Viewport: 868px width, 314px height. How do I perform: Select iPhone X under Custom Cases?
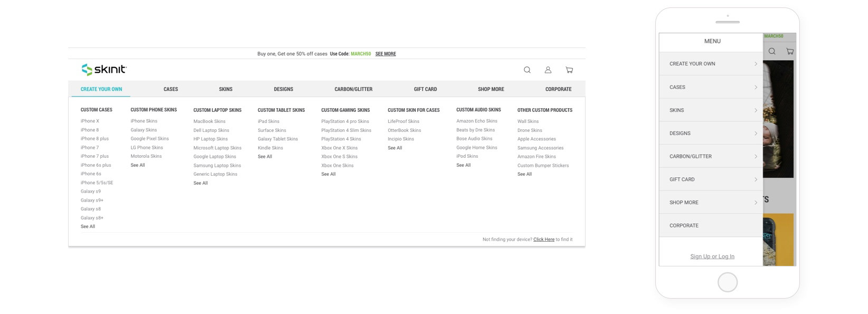point(90,121)
